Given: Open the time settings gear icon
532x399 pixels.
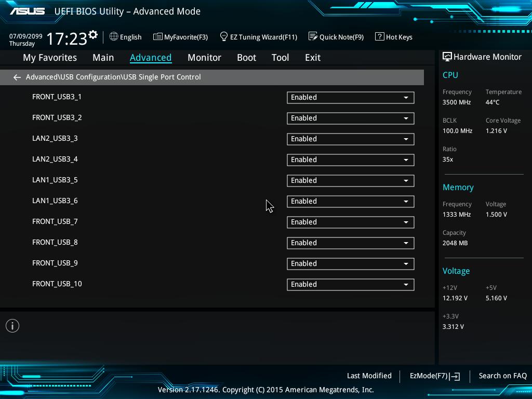Looking at the screenshot, I should (93, 35).
